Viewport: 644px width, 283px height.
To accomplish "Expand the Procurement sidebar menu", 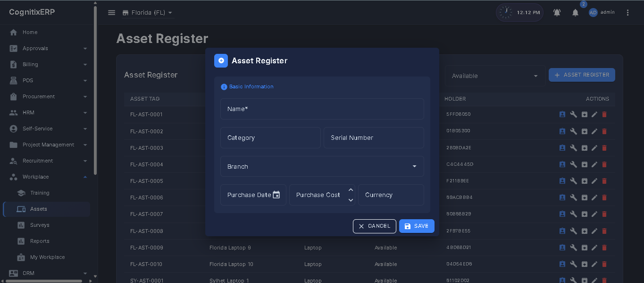I will point(49,96).
